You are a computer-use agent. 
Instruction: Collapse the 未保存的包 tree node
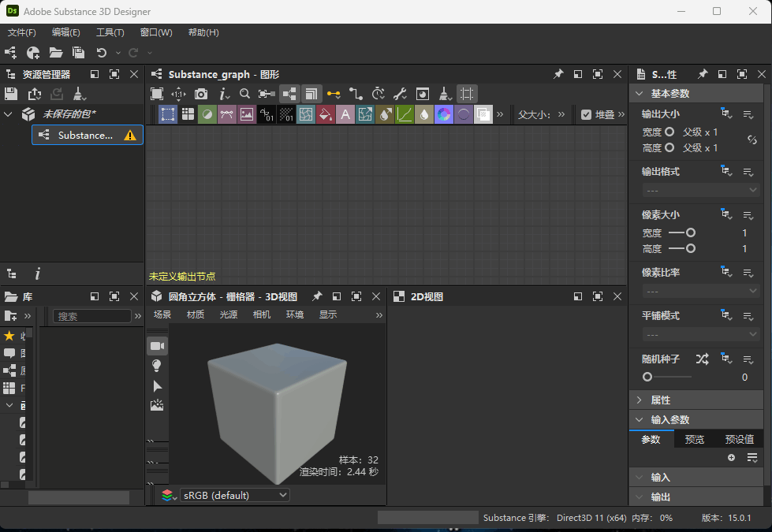[9, 114]
